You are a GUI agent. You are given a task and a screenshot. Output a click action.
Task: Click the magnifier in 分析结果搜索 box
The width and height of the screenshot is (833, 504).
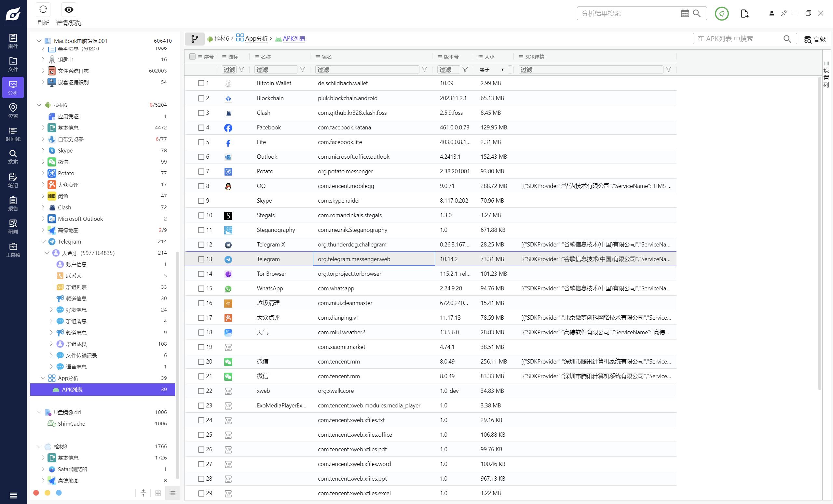696,14
